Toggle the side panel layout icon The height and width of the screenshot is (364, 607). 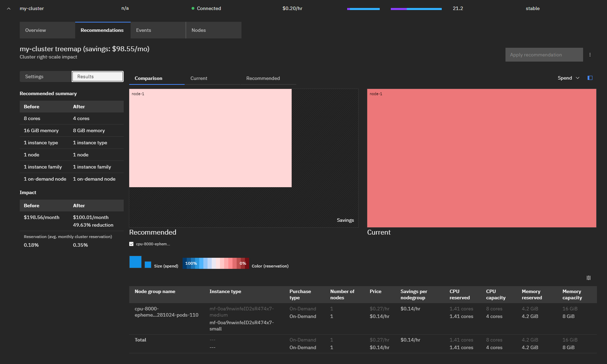(x=590, y=78)
